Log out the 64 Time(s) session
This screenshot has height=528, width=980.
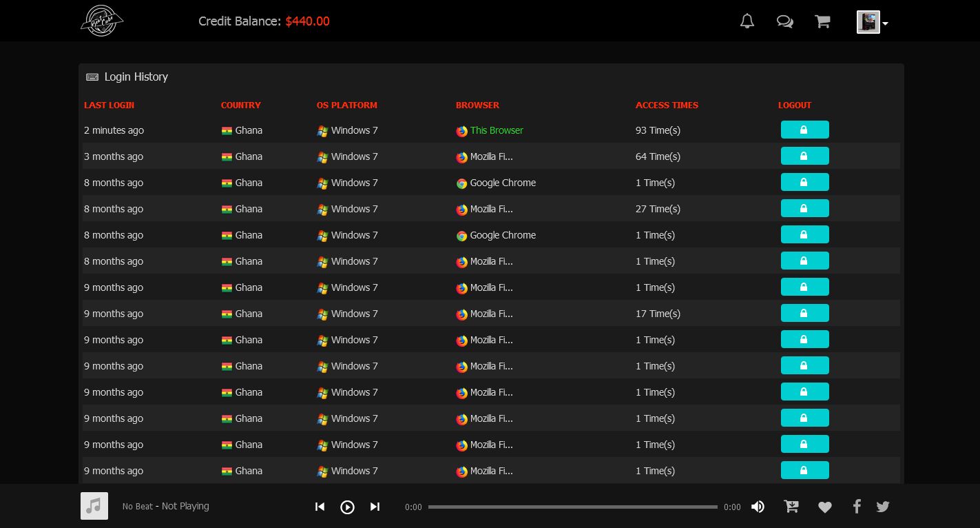(x=804, y=156)
